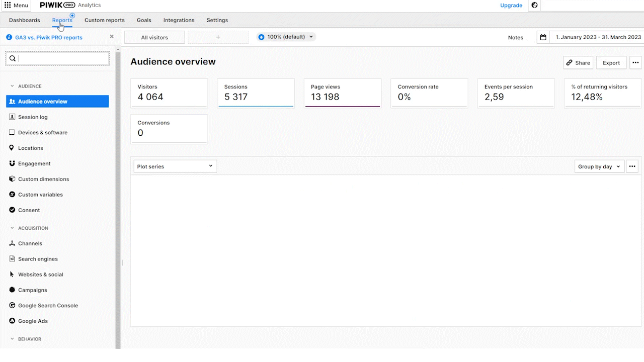Click the globe icon near Upgrade
This screenshot has width=644, height=362.
pyautogui.click(x=534, y=6)
